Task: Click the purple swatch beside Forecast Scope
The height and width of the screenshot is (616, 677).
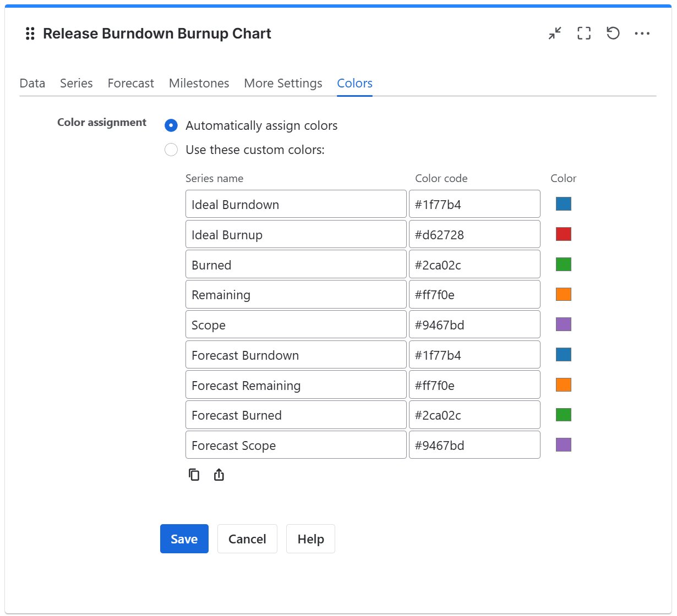Action: [563, 444]
